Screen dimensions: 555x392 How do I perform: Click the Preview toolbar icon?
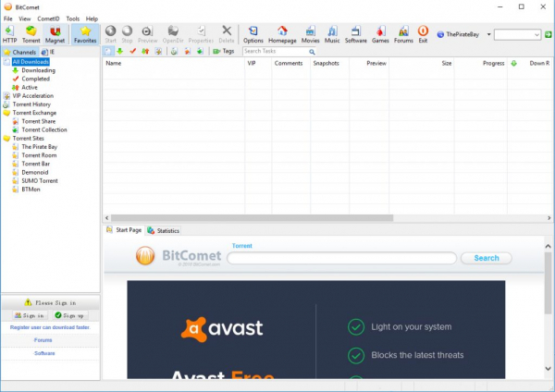[x=147, y=34]
